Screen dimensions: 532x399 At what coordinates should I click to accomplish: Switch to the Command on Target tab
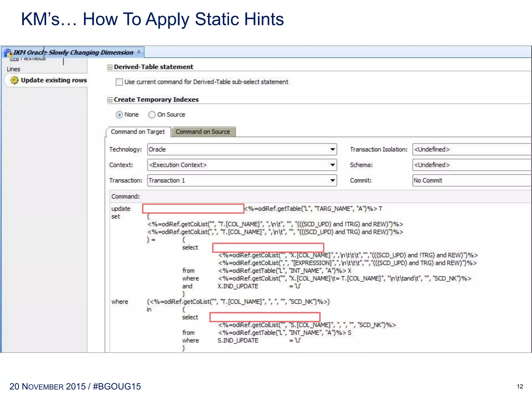click(138, 132)
